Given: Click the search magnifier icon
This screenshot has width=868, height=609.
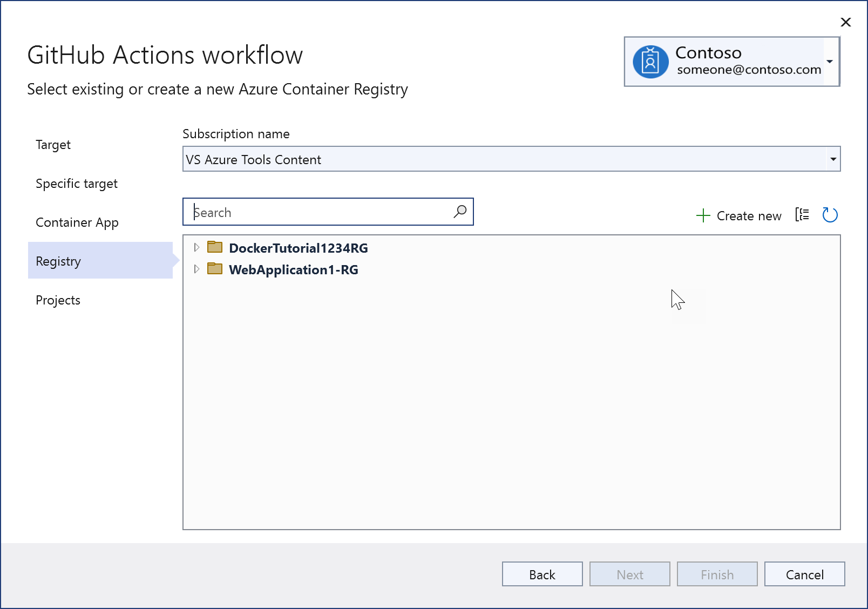Looking at the screenshot, I should [x=459, y=212].
